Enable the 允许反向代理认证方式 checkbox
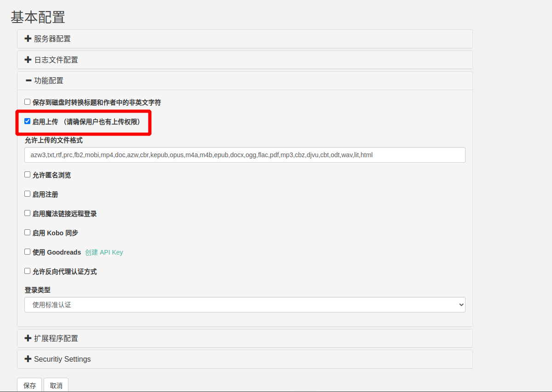Viewport: 552px width, 392px height. (x=28, y=271)
